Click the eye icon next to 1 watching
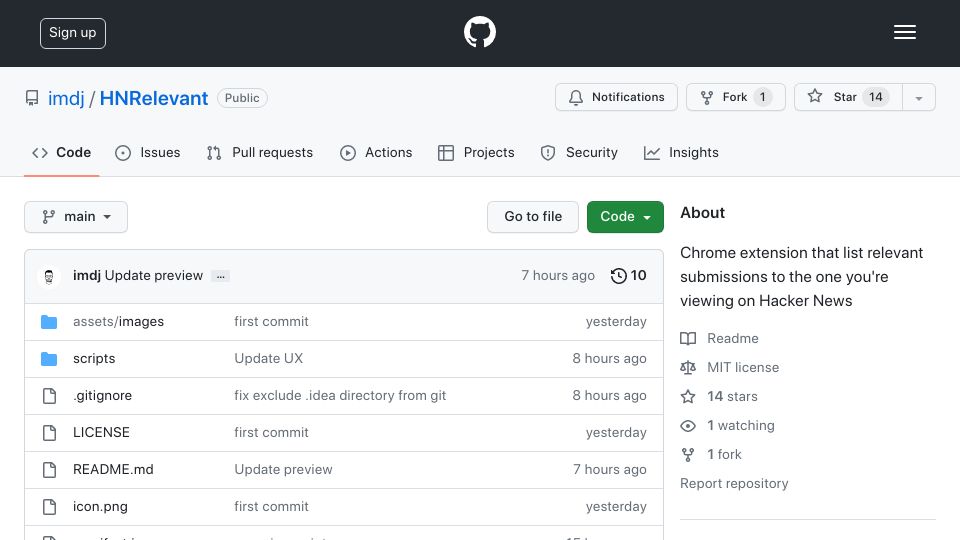This screenshot has height=540, width=960. coord(688,426)
